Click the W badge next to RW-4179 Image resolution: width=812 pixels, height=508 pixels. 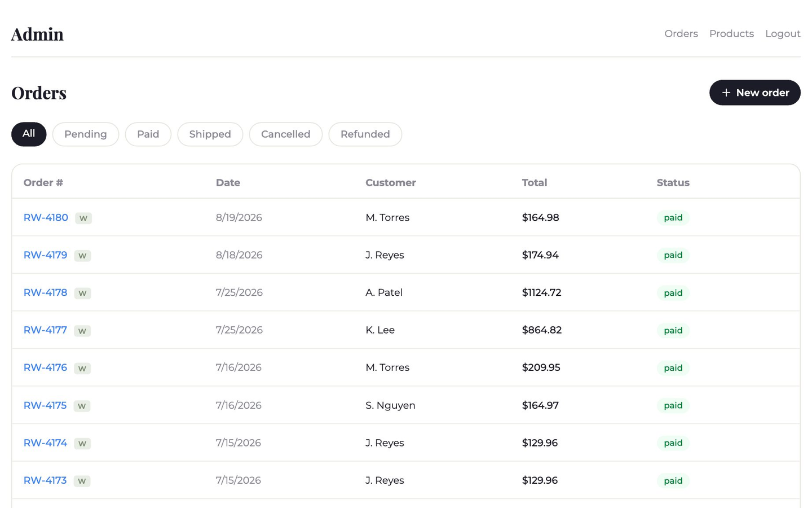[x=82, y=256]
